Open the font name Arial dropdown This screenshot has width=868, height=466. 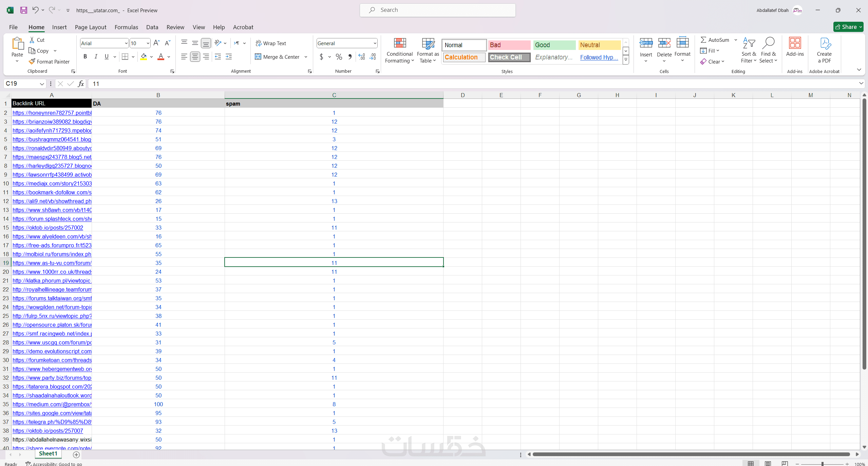pyautogui.click(x=126, y=43)
